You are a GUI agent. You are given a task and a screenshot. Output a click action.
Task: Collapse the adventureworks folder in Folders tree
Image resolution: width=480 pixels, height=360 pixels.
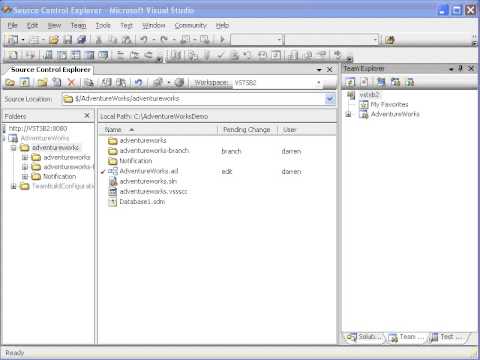(14, 148)
